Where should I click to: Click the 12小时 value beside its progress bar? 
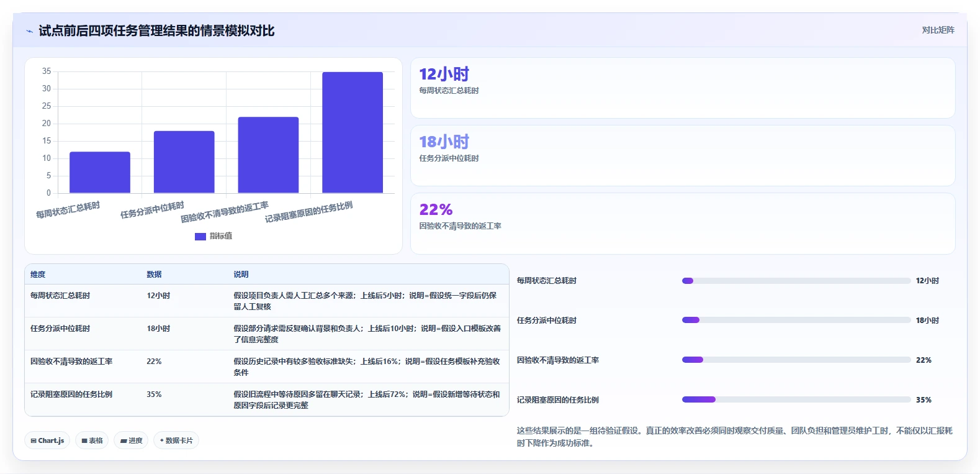coord(927,281)
